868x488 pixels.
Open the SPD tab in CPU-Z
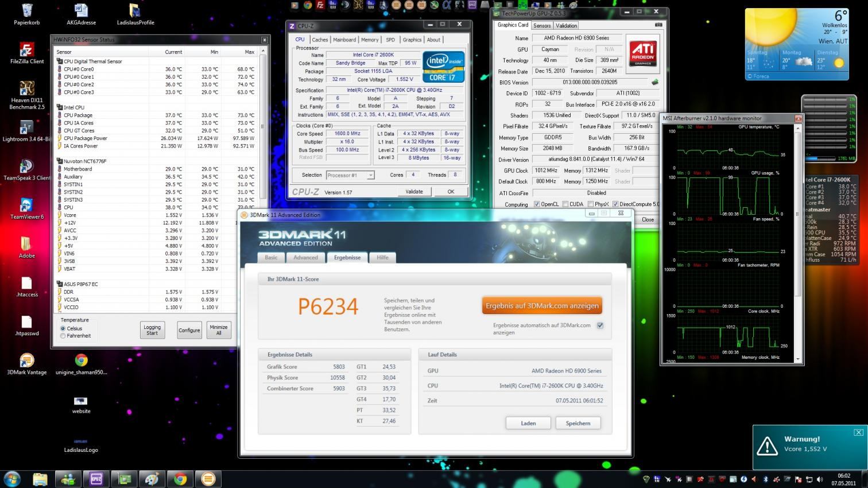390,40
